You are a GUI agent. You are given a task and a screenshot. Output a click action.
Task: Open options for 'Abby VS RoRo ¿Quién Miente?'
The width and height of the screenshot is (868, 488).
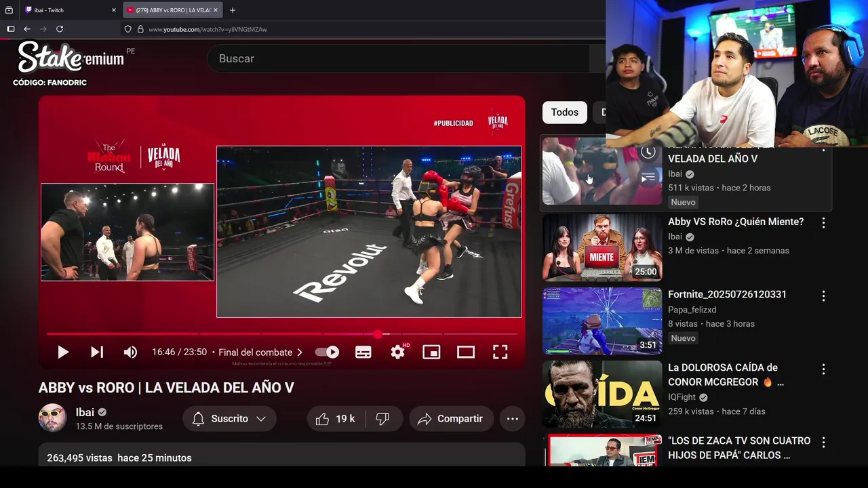pos(823,222)
